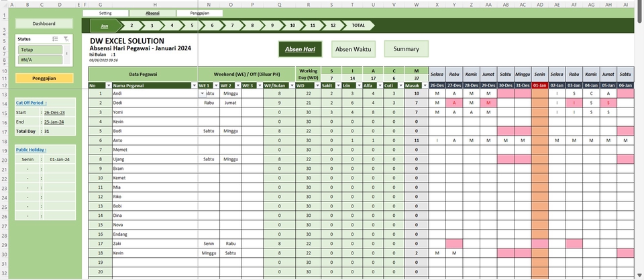Open the Nama Pegawai filter dropdown
Viewport: 644px width, 280px height.
pos(195,85)
